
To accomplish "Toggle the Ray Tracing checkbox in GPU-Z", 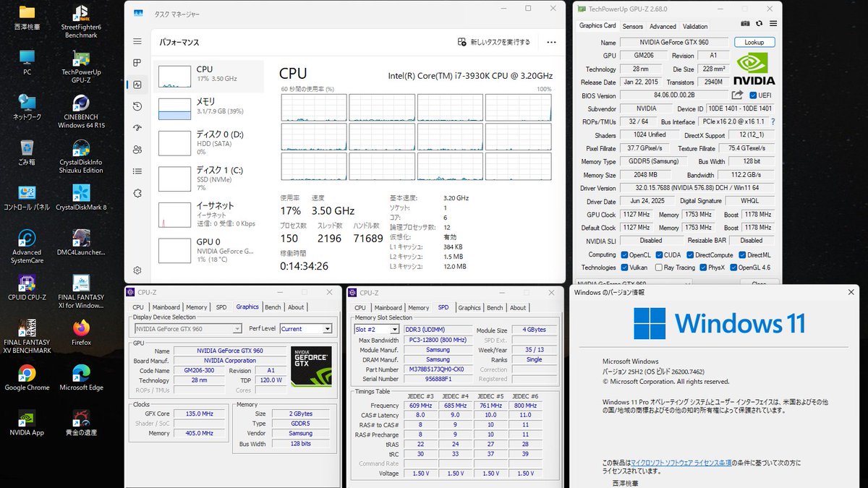I will point(658,267).
